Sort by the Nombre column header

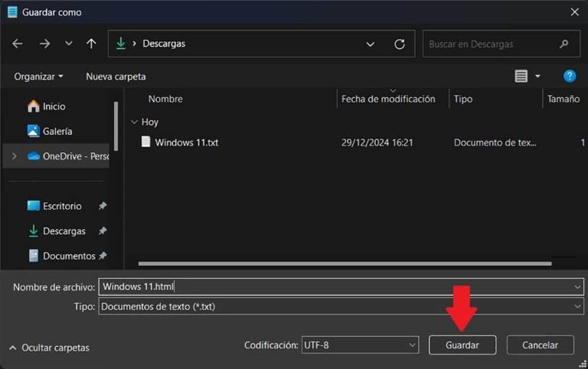coord(165,99)
